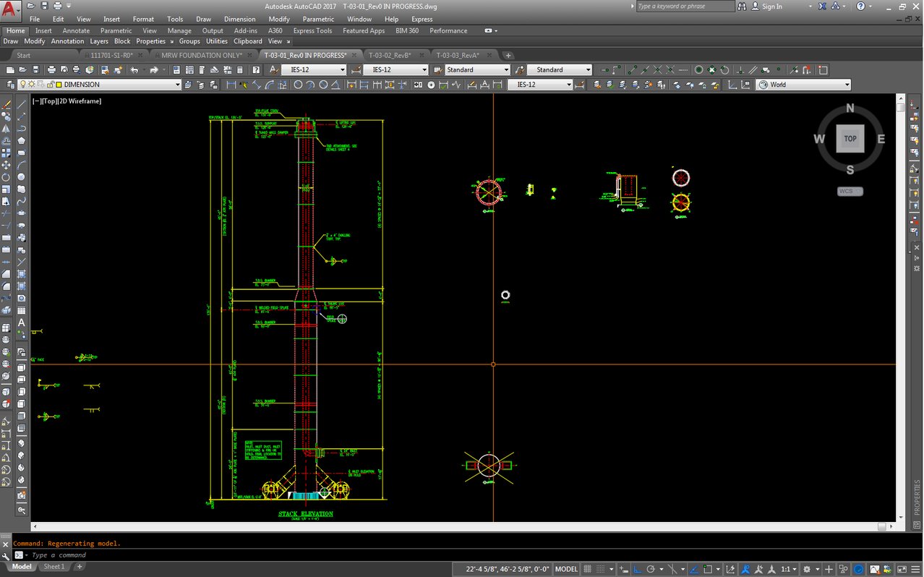Toggle Clean Screen in status bar
The image size is (924, 577).
tap(902, 569)
